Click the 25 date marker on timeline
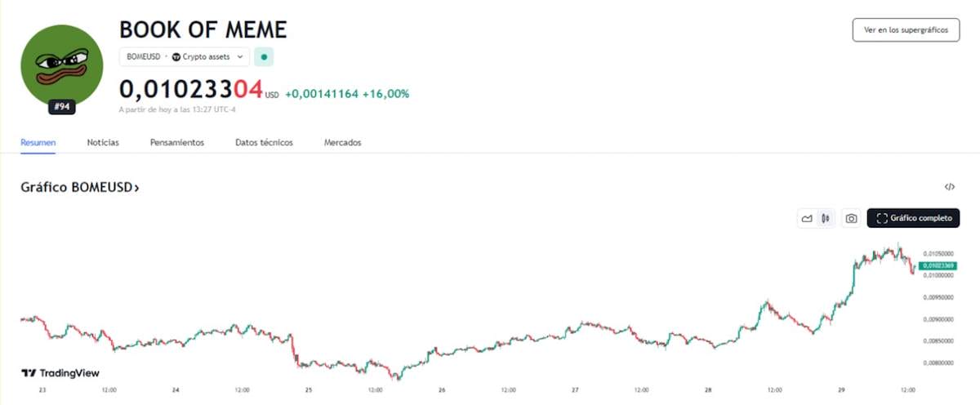 click(x=309, y=390)
